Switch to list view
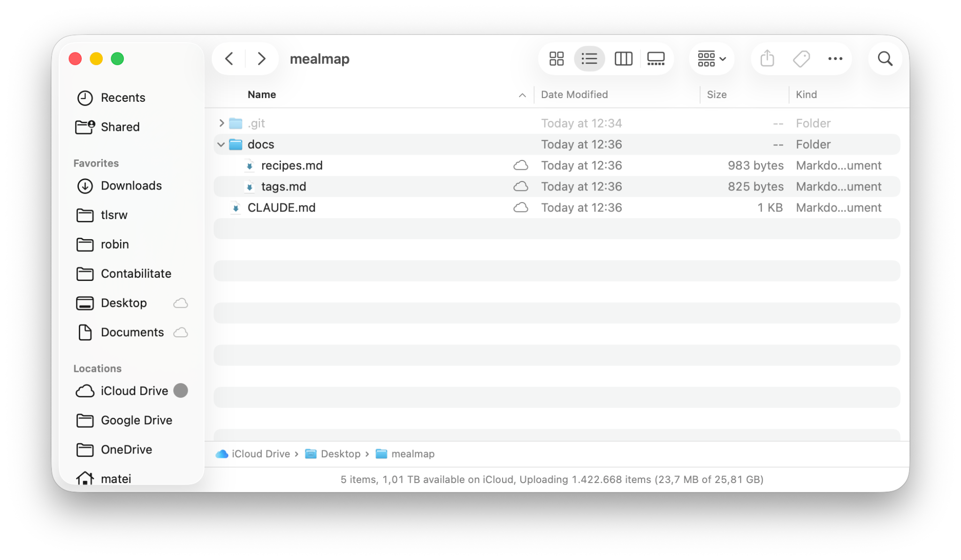Image resolution: width=961 pixels, height=560 pixels. [589, 59]
